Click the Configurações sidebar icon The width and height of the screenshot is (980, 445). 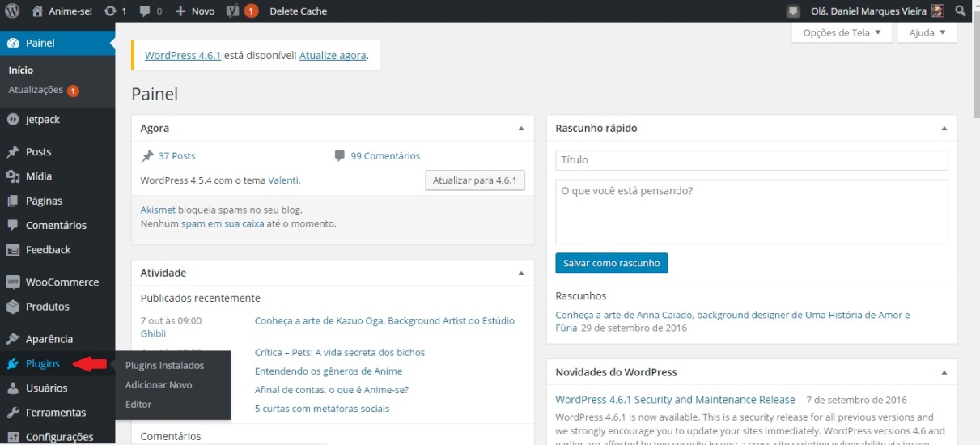coord(12,437)
